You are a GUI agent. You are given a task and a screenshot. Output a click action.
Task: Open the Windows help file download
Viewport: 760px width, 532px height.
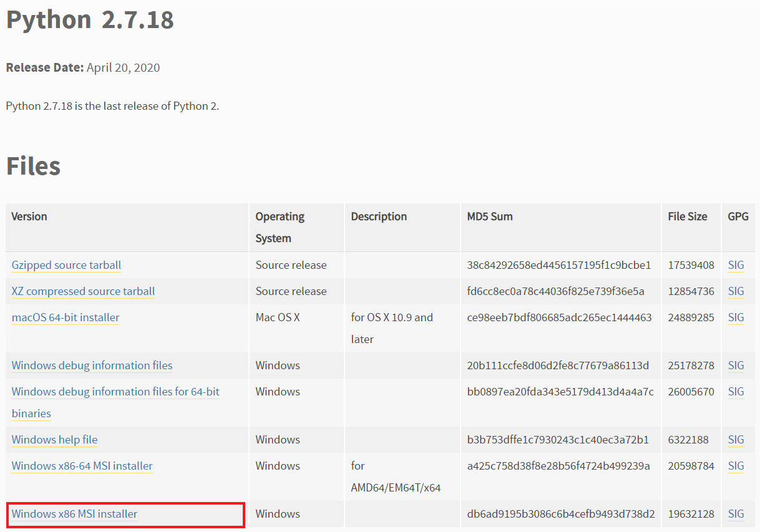[x=54, y=439]
